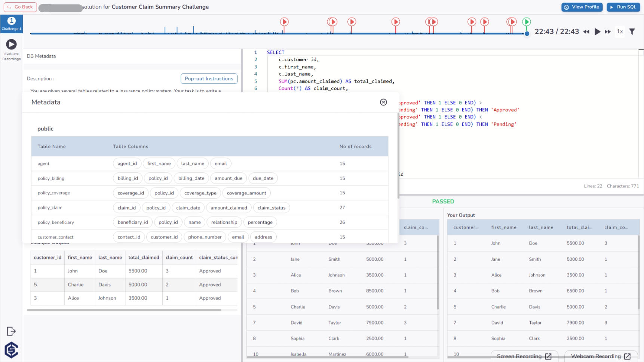Click Go Back at the top left
The height and width of the screenshot is (362, 644).
(20, 7)
